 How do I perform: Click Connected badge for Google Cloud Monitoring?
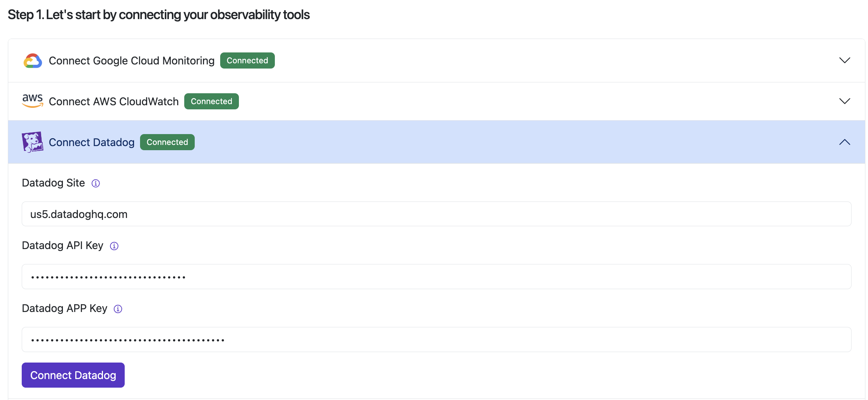click(x=247, y=61)
